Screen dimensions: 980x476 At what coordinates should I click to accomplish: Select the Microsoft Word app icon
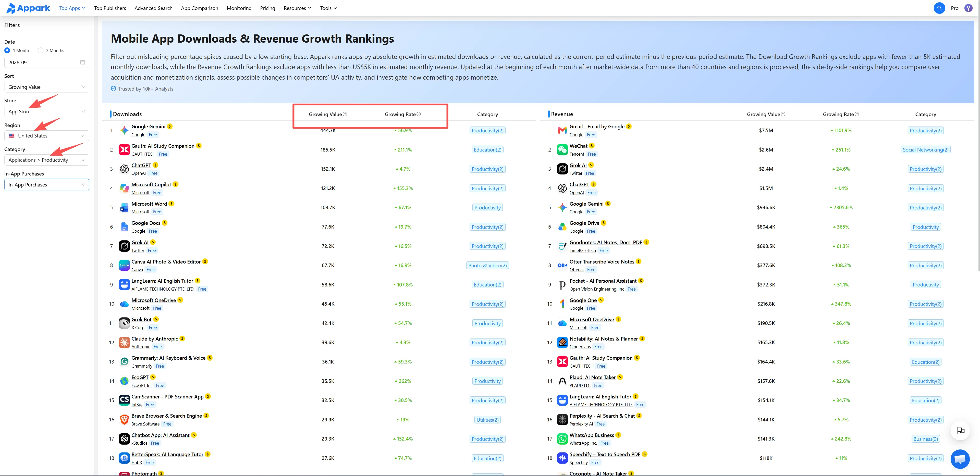pos(124,208)
